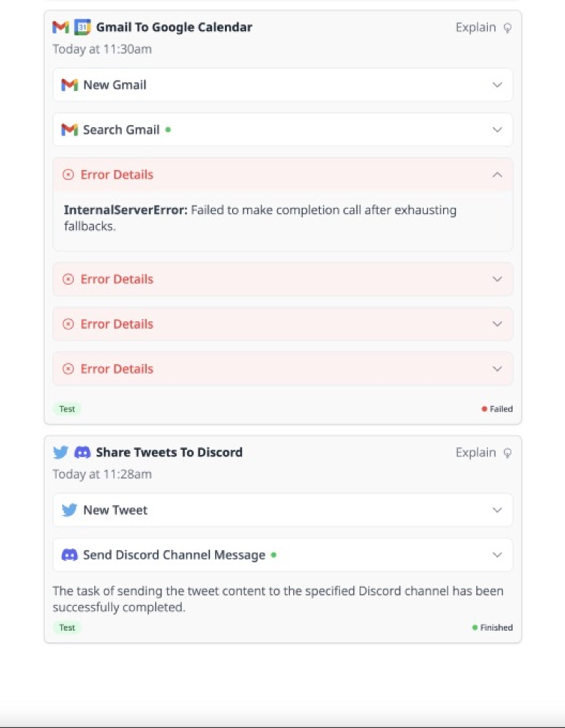565x728 pixels.
Task: Click the Failed status indicator
Action: coord(497,409)
